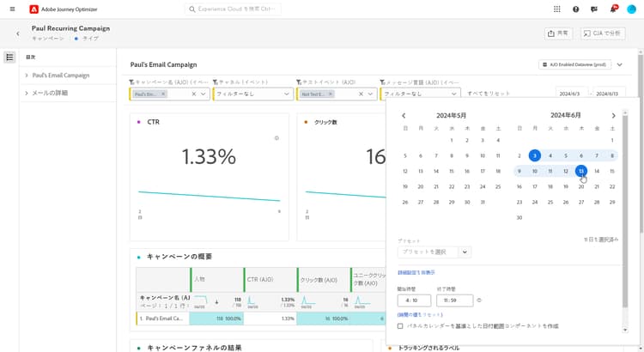Click the start date field 2024/6/3
644x352 pixels.
click(572, 94)
